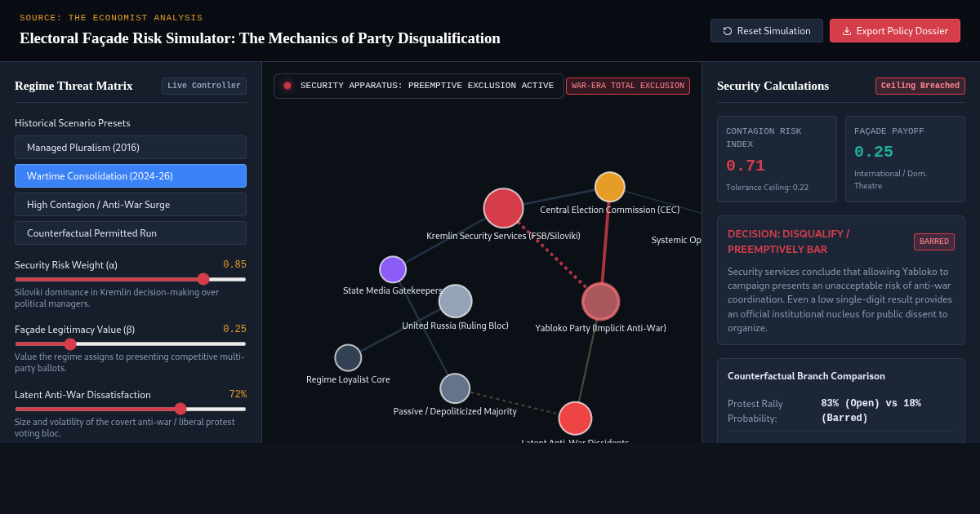
Task: Click the Passive / Depoliticized Majority node
Action: (455, 388)
